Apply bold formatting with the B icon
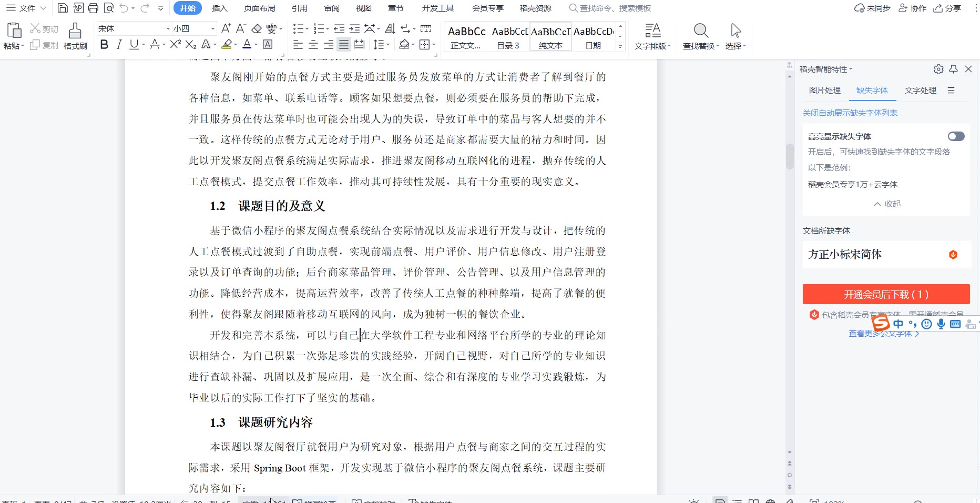The width and height of the screenshot is (980, 503). 104,45
